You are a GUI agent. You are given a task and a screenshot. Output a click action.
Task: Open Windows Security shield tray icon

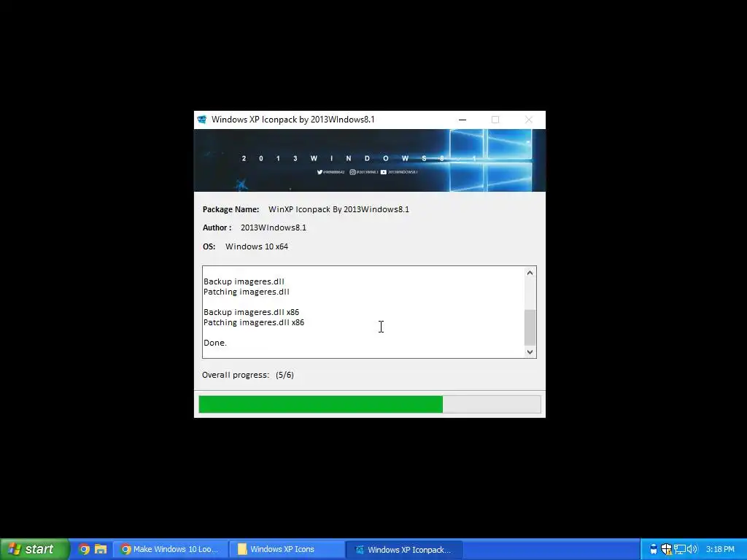pos(667,549)
